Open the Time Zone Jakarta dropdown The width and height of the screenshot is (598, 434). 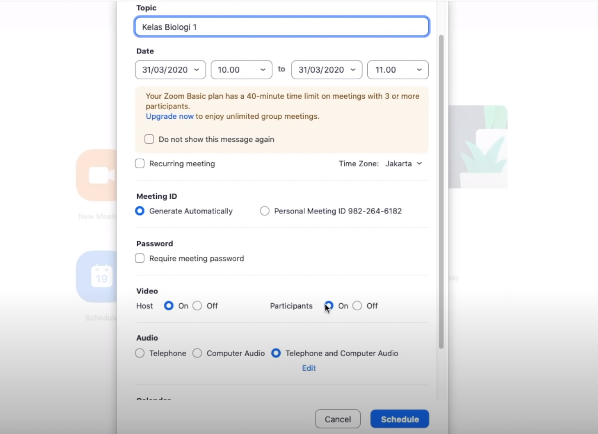[x=404, y=164]
